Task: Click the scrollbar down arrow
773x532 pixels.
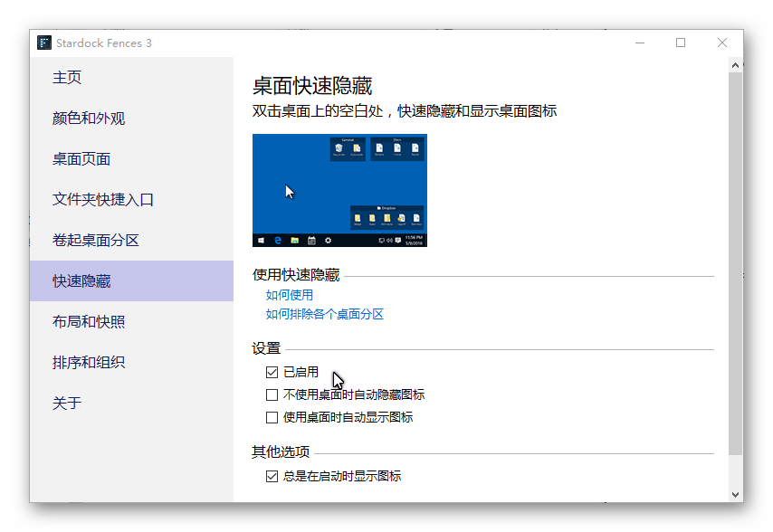Action: click(x=735, y=495)
